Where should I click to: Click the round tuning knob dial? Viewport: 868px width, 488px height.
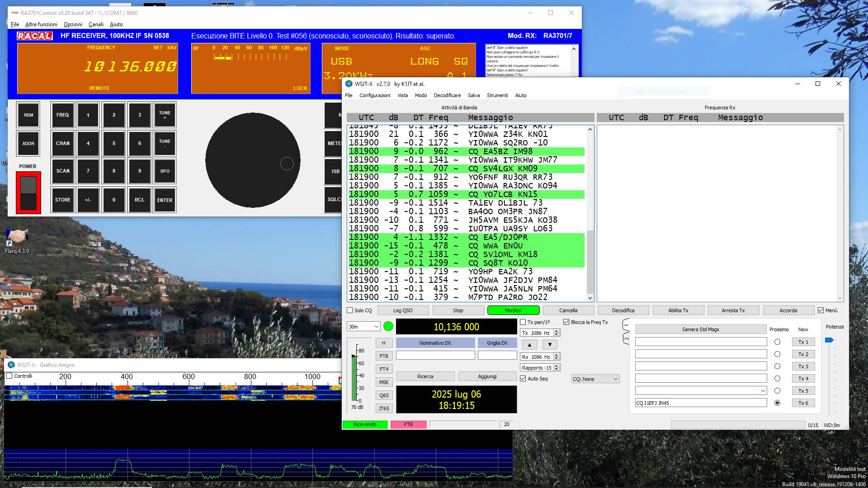pyautogui.click(x=253, y=160)
